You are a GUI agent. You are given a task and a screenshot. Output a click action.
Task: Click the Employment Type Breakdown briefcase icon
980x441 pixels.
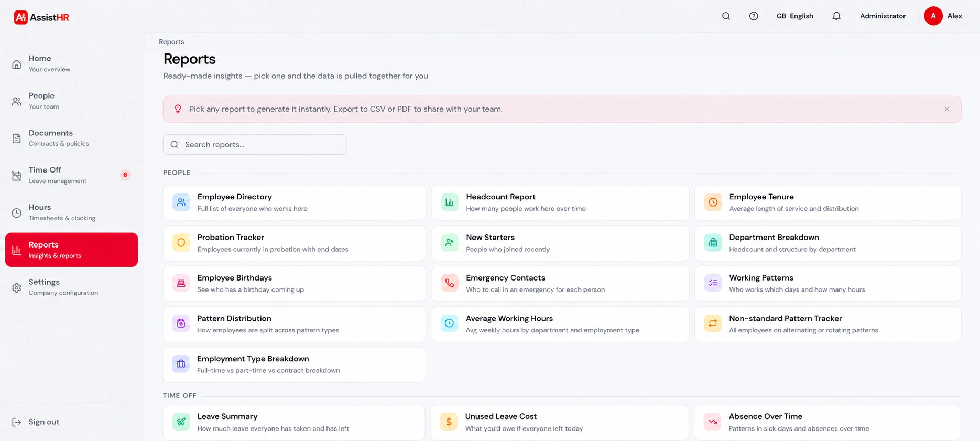(181, 364)
